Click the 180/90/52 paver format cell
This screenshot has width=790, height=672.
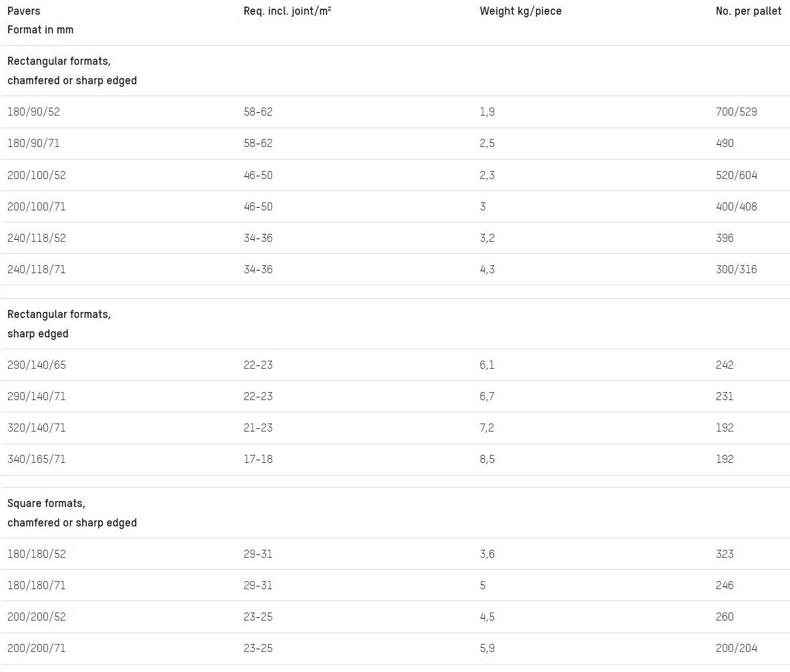pyautogui.click(x=33, y=112)
